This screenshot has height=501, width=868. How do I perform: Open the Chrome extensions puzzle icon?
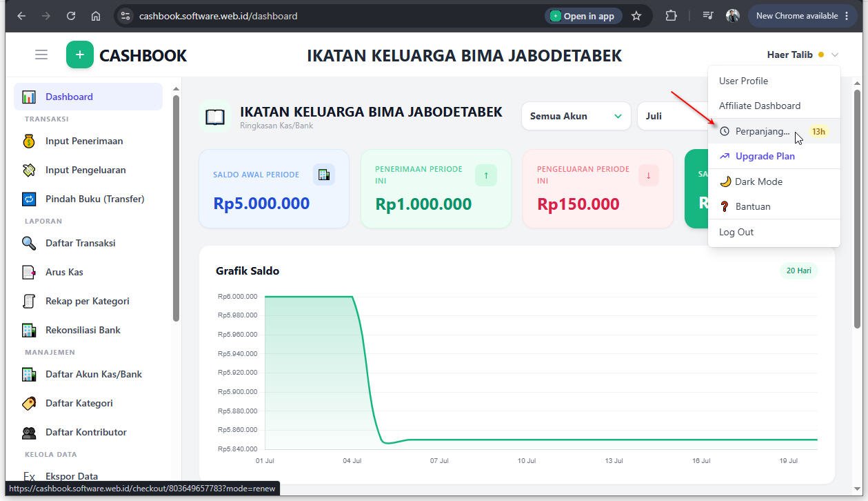(x=671, y=16)
